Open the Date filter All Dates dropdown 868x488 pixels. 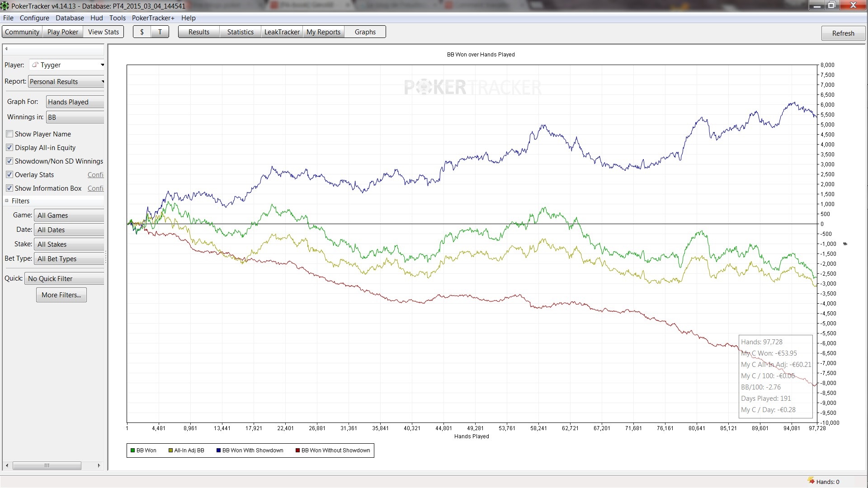click(69, 230)
